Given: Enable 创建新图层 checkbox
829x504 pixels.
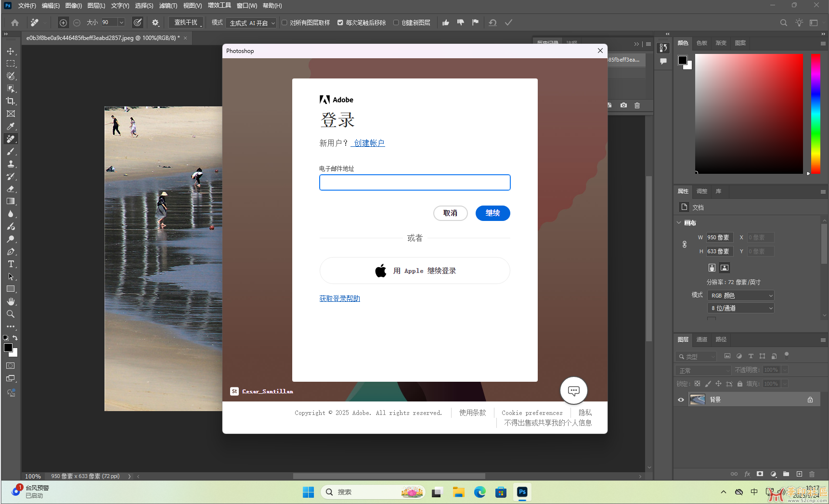Looking at the screenshot, I should tap(396, 23).
